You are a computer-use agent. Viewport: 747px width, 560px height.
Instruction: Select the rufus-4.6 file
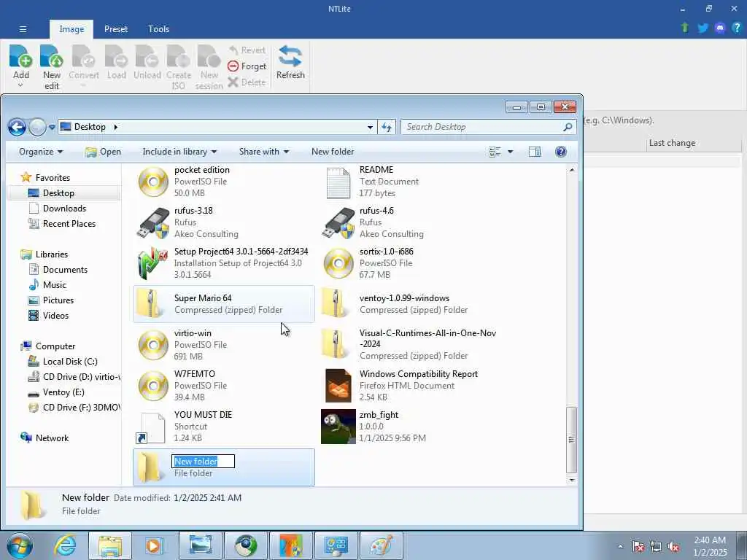[409, 222]
